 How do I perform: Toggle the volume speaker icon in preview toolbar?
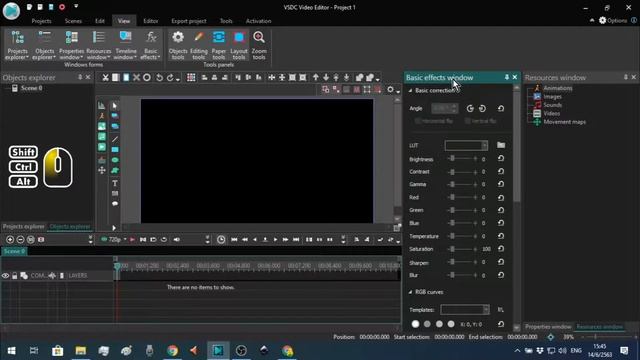(177, 240)
